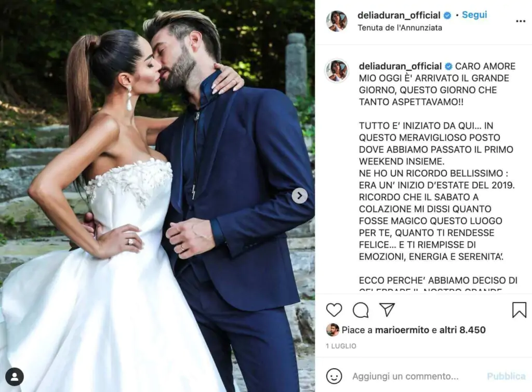Image resolution: width=532 pixels, height=392 pixels.
Task: Focus the Aggiungi un commento field
Action: click(x=405, y=376)
